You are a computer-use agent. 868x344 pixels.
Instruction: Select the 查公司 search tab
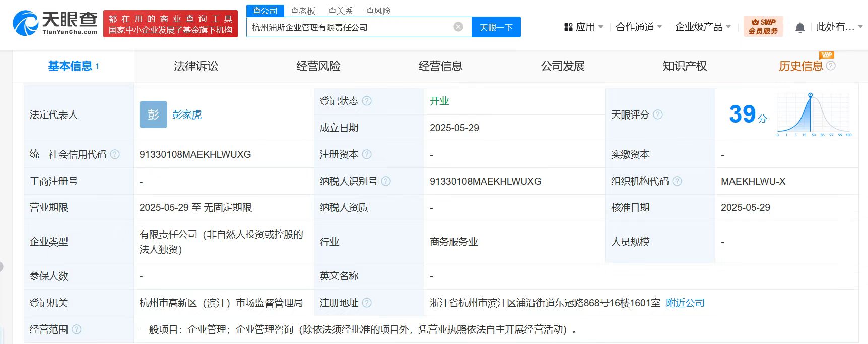[x=265, y=11]
